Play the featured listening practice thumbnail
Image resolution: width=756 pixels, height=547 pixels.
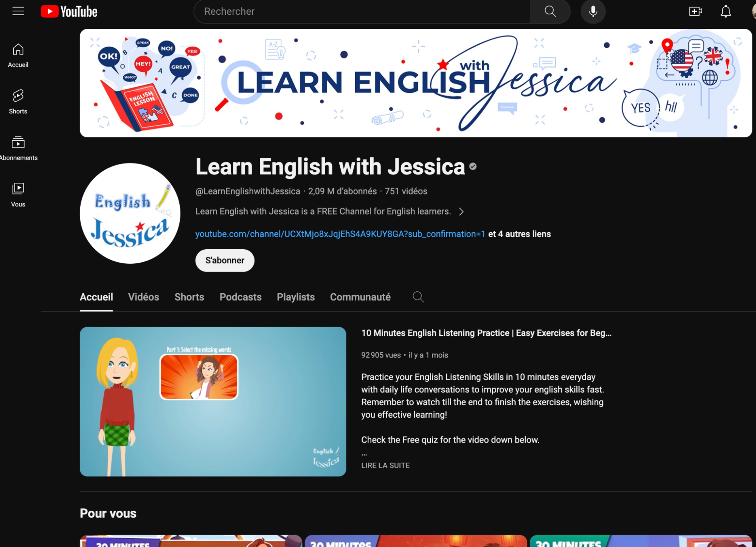[x=213, y=401]
